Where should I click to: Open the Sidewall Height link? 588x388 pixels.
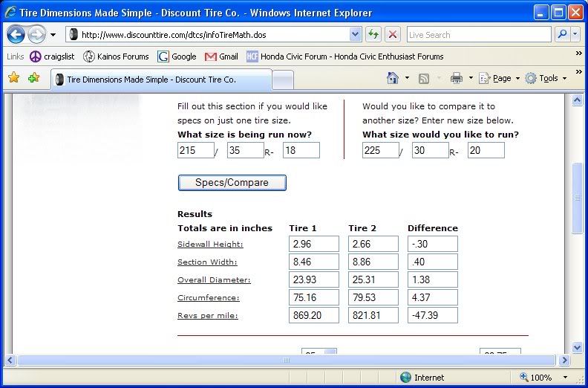click(210, 244)
